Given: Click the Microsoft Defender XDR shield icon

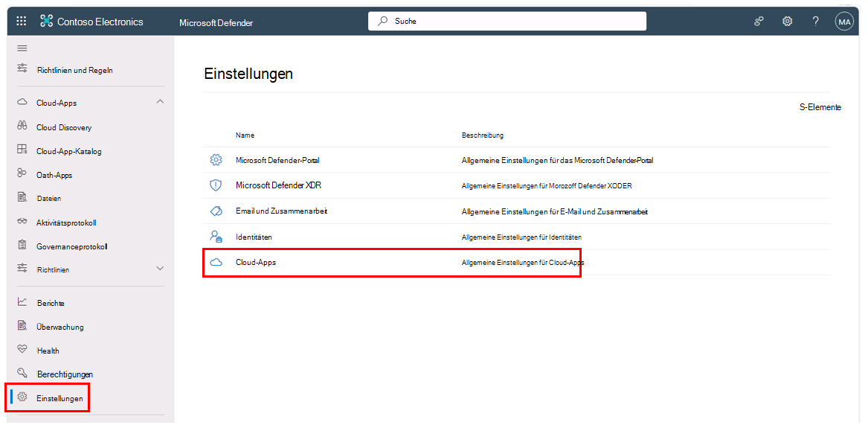Looking at the screenshot, I should pyautogui.click(x=216, y=185).
